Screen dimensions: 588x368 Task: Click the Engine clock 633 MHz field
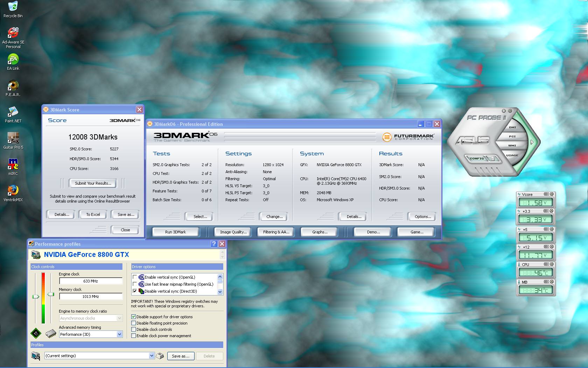pos(91,281)
